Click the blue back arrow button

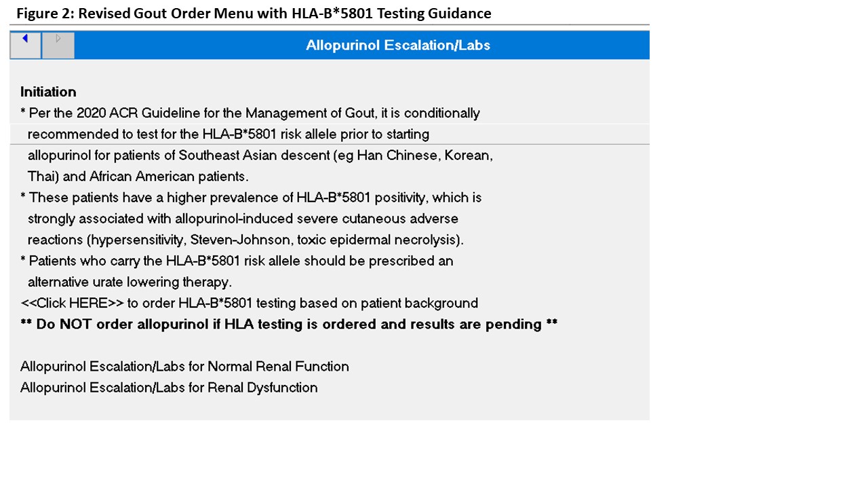[x=25, y=45]
